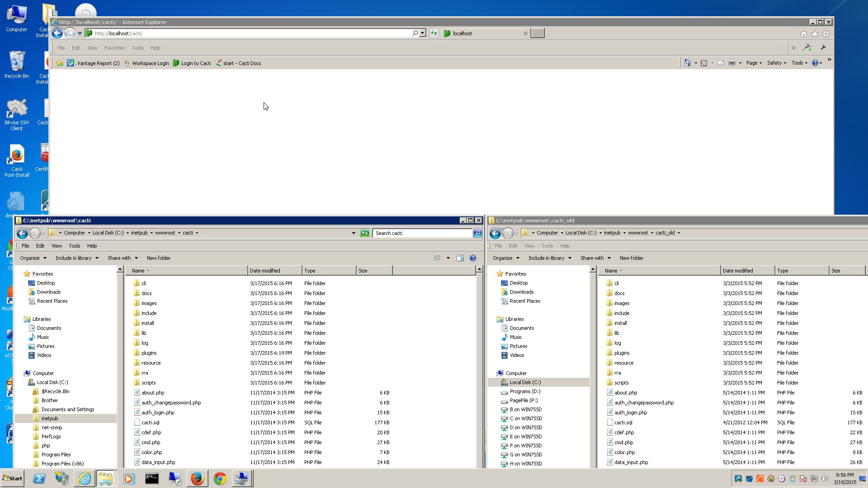Open the Tools dropdown in IE command bar
This screenshot has width=868, height=488.
[x=799, y=63]
